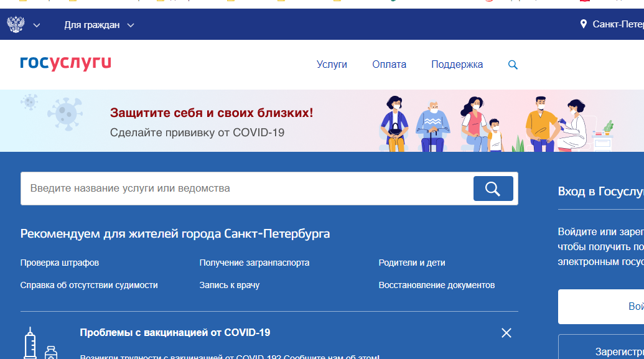Click 'Проблемы с вакцинацией от COVID-19' heading
Viewport: 644px width, 359px height.
[x=175, y=333]
